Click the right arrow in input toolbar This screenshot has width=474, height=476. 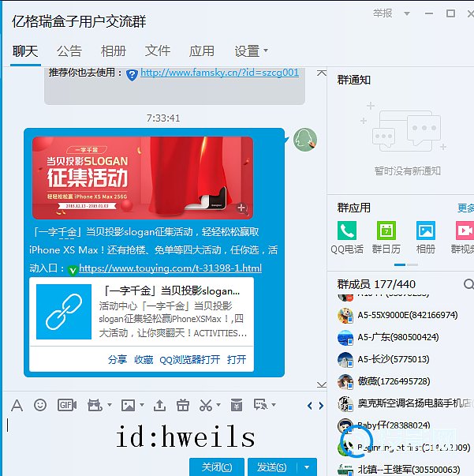coord(321,406)
